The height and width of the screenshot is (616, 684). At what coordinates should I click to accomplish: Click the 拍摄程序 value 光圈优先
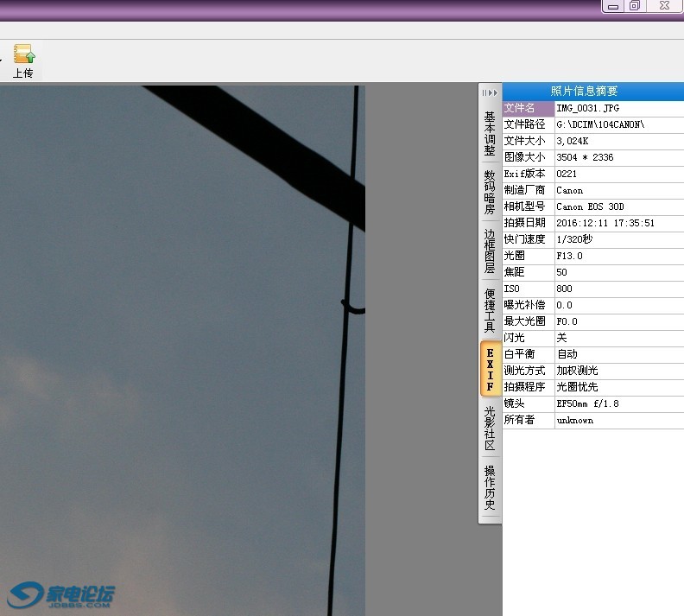click(577, 387)
